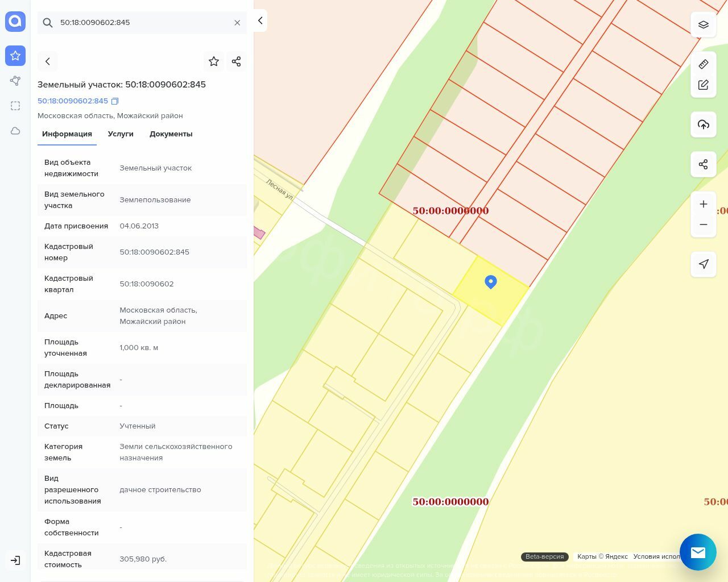Click the upload cloud map button

(x=704, y=124)
